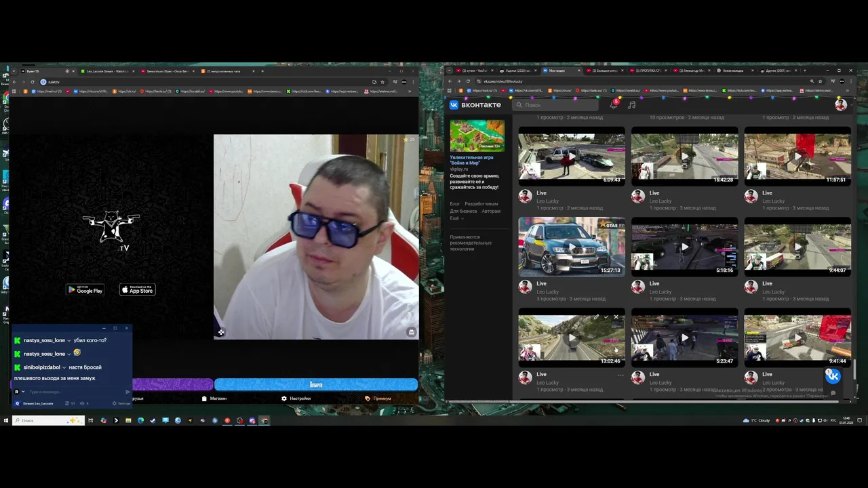Play the 6:09:43 Live video thumbnail
The height and width of the screenshot is (488, 868).
(572, 155)
